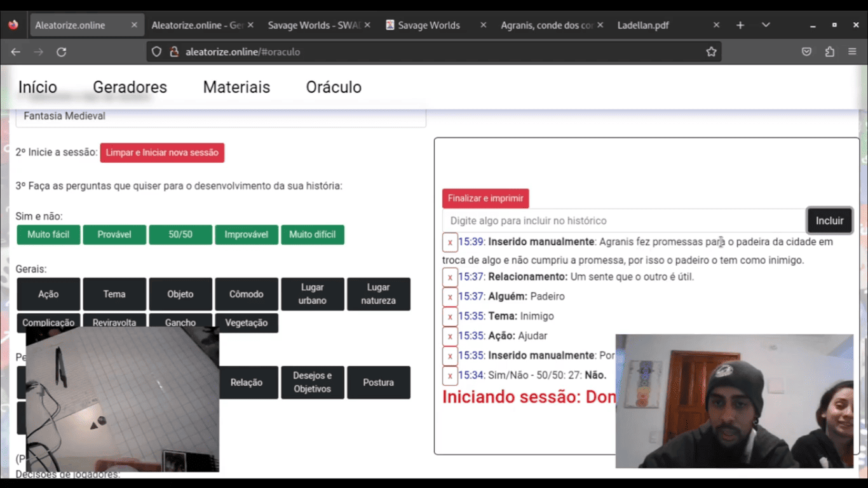The image size is (868, 488).
Task: Ask oracle with Muito fácil button
Action: coord(48,234)
